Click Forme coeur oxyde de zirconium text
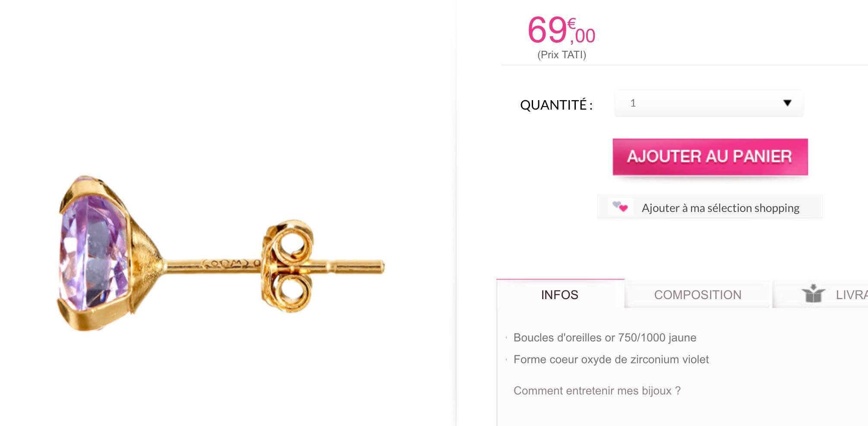The height and width of the screenshot is (426, 868). [x=611, y=360]
